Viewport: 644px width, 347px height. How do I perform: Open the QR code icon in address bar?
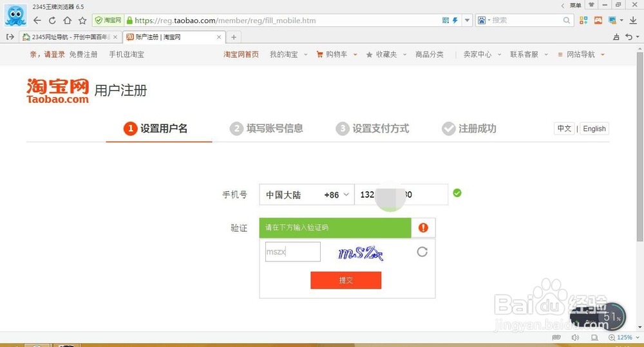[x=446, y=20]
